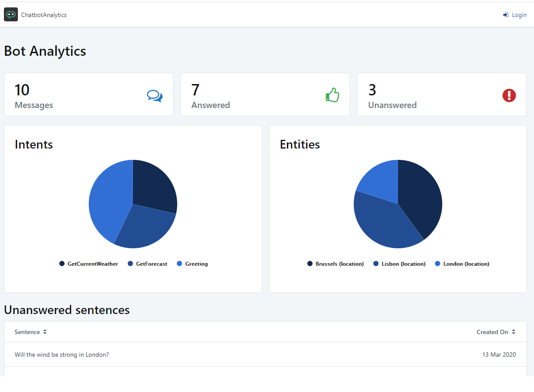534x392 pixels.
Task: Click the Bot Analytics page title
Action: pyautogui.click(x=45, y=51)
